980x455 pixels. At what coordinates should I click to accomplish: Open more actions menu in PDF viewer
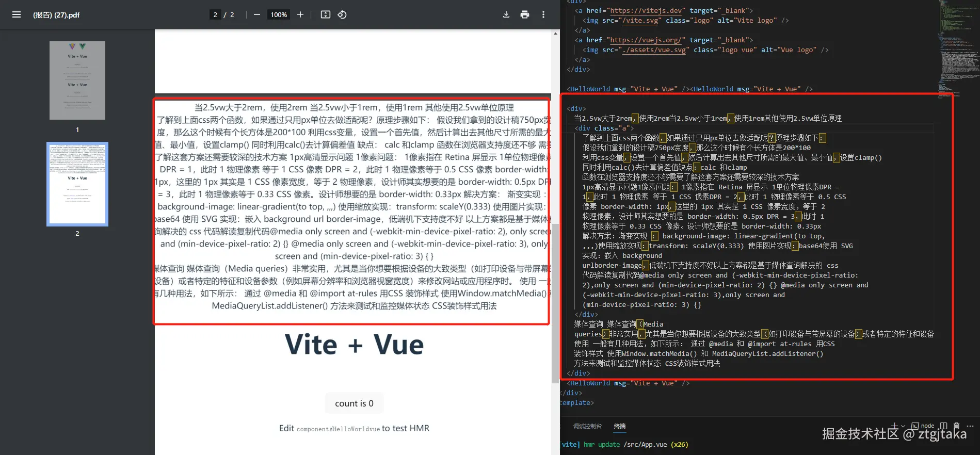click(x=543, y=14)
